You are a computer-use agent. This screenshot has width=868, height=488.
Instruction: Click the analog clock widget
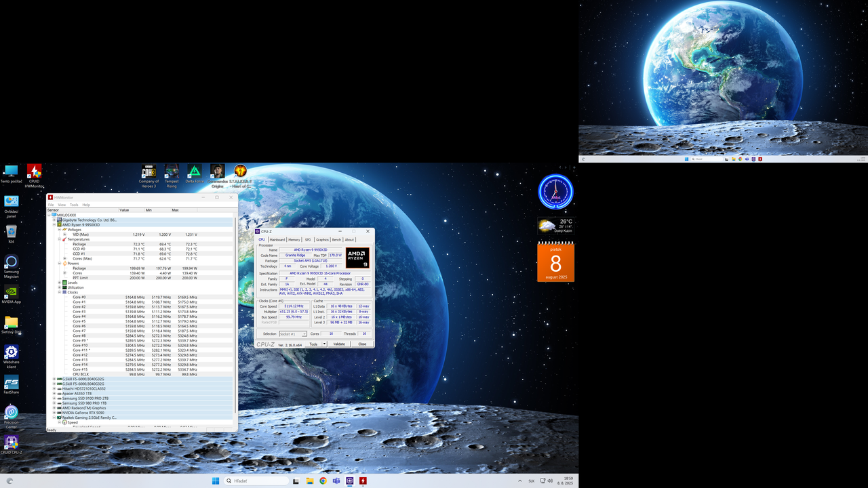(556, 192)
